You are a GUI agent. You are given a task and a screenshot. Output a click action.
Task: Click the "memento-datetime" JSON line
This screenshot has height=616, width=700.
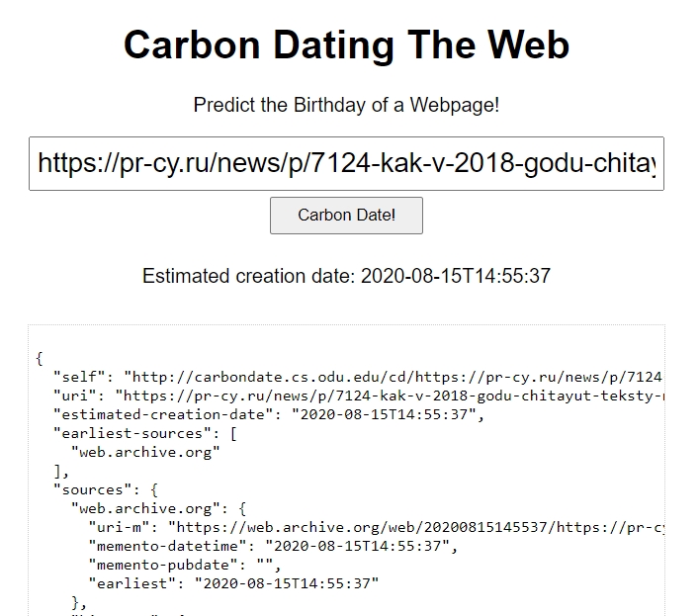pyautogui.click(x=273, y=546)
